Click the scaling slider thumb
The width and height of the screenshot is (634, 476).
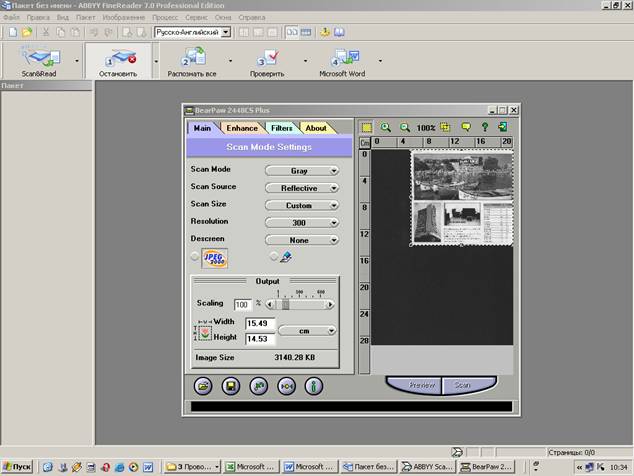285,304
